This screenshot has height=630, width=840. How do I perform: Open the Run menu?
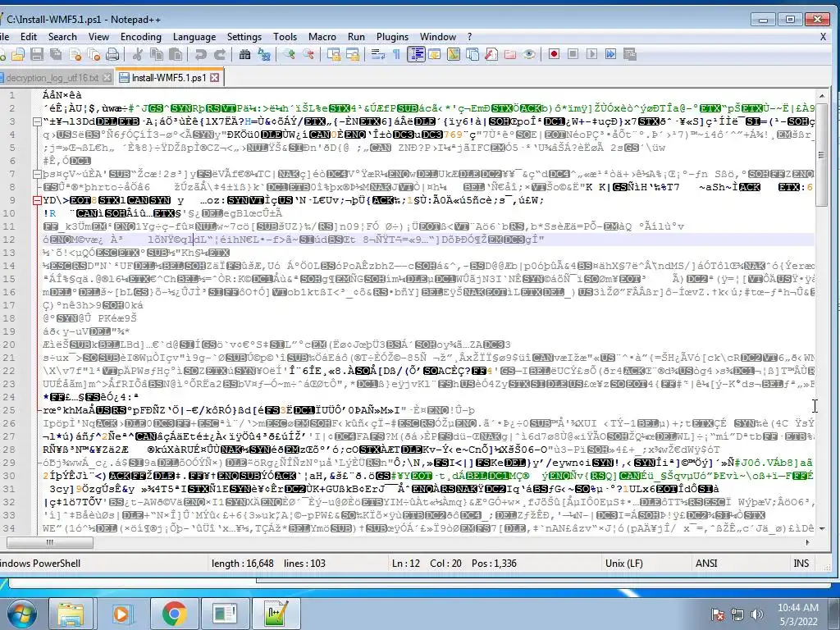356,36
